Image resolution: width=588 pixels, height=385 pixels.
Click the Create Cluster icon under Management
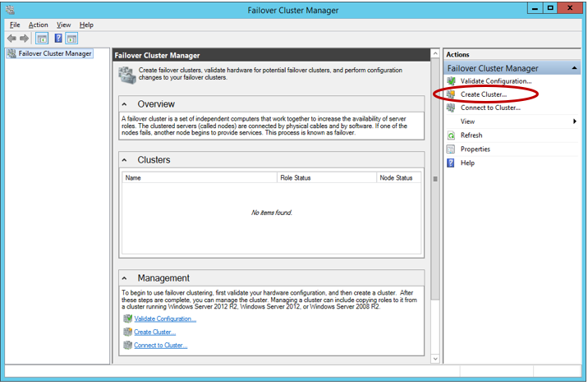pos(128,332)
